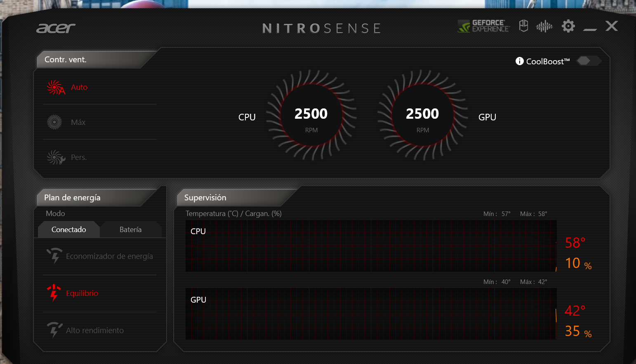This screenshot has width=636, height=364.
Task: Open GeForce Experience shortcut
Action: tap(484, 26)
